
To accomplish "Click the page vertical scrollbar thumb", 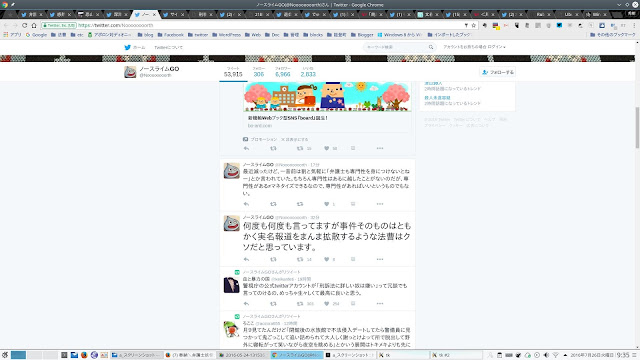I will (x=637, y=127).
